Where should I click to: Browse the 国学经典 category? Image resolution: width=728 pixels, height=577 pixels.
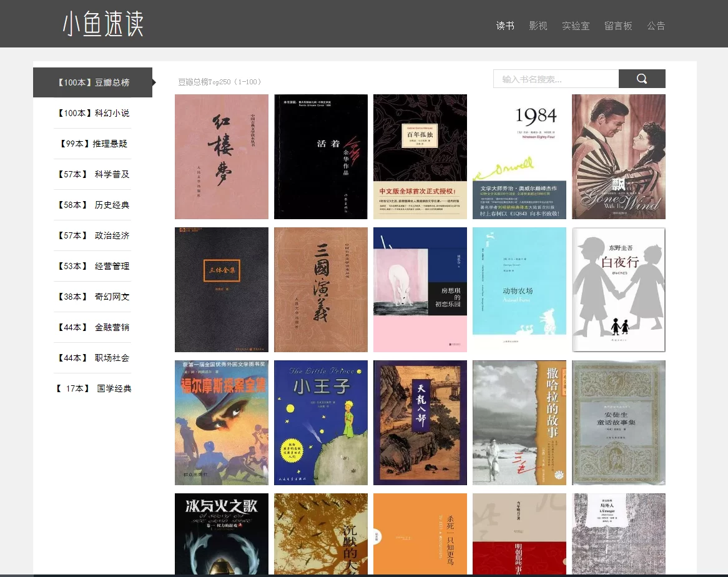click(92, 388)
